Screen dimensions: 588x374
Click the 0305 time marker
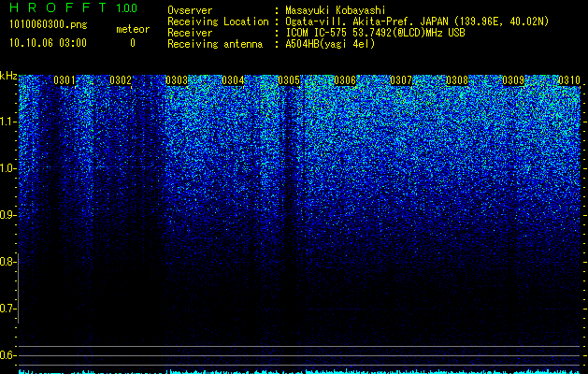289,80
